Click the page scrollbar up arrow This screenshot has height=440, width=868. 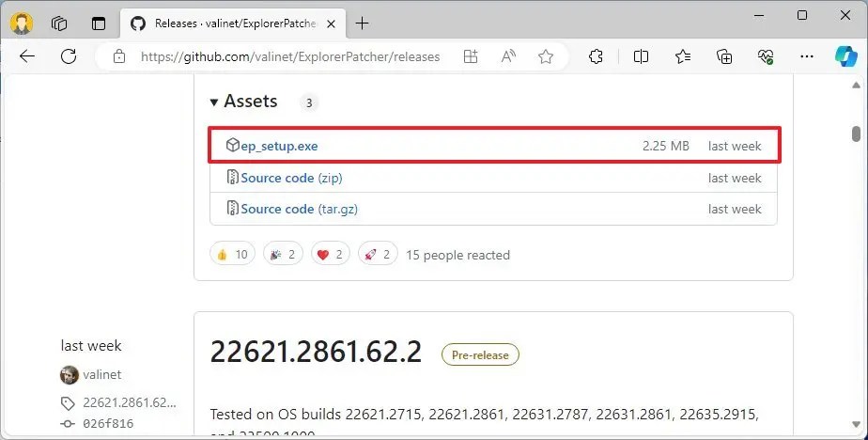click(857, 85)
